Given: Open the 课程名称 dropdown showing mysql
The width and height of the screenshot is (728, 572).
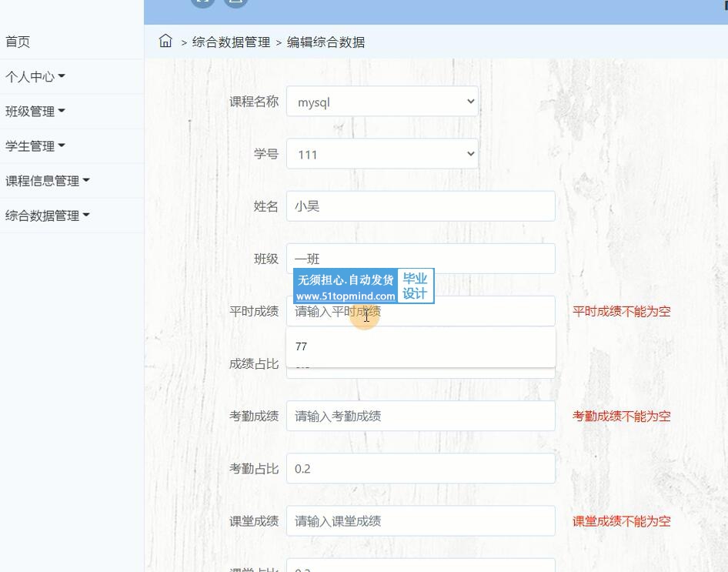Looking at the screenshot, I should (382, 102).
